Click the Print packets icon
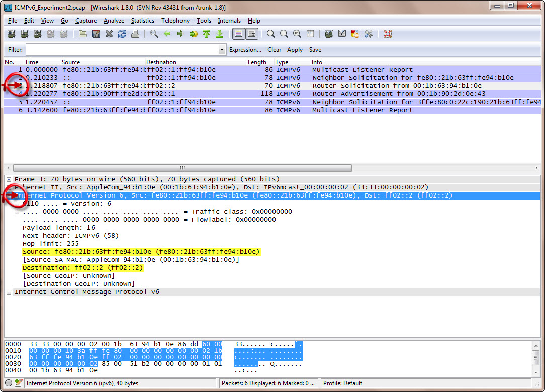 (135, 34)
